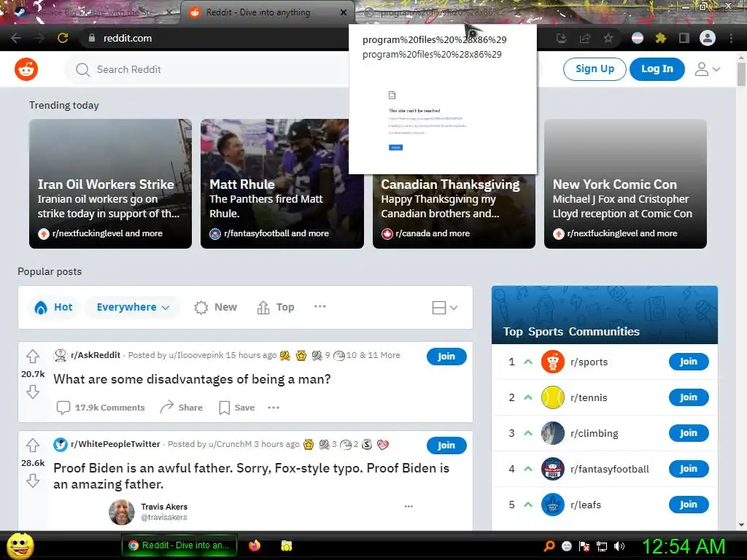Click the pink-blue extension icon
Image resolution: width=747 pixels, height=560 pixels.
[637, 38]
